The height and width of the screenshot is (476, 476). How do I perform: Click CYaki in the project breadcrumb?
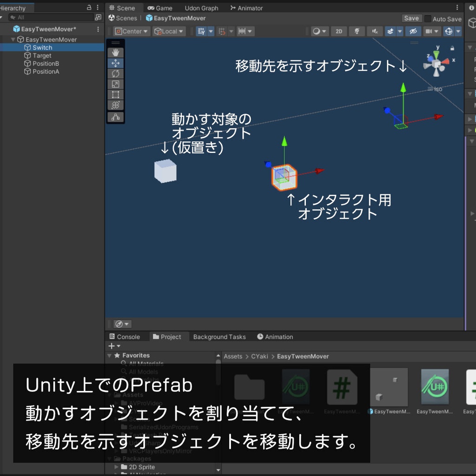[x=259, y=357]
